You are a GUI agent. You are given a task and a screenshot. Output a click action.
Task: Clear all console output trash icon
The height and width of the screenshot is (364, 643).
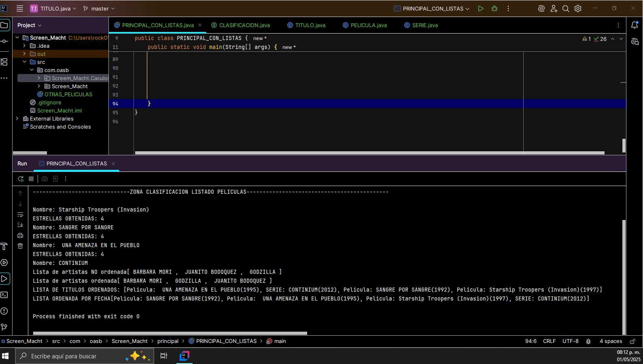20,246
